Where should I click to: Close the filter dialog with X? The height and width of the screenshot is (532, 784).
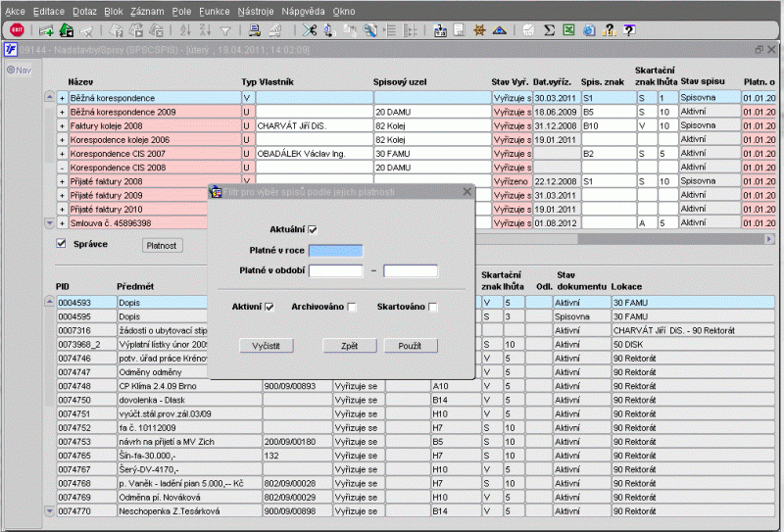(x=467, y=191)
